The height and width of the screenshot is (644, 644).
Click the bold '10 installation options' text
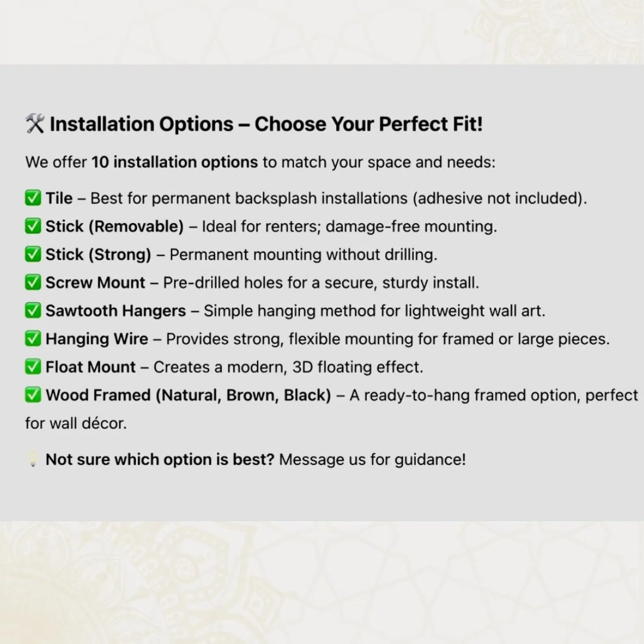174,162
